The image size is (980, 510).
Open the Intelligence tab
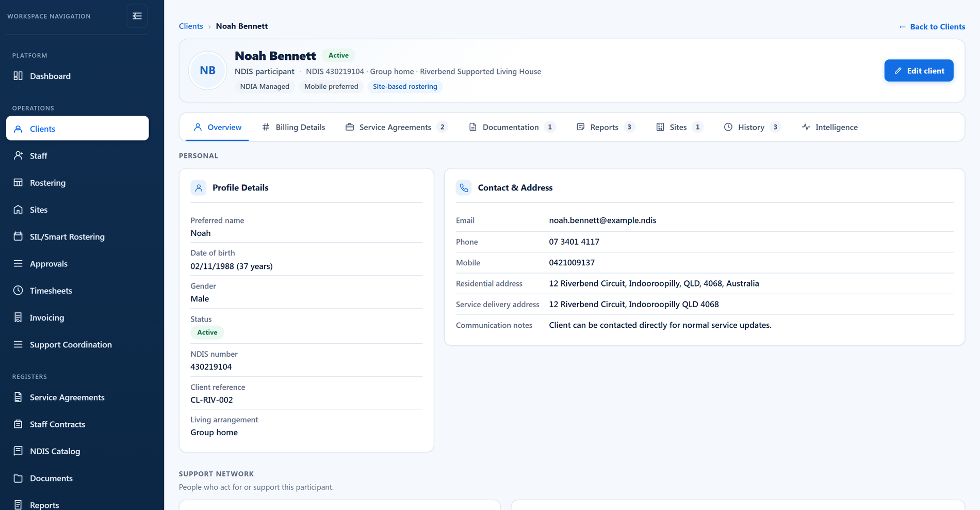tap(830, 127)
